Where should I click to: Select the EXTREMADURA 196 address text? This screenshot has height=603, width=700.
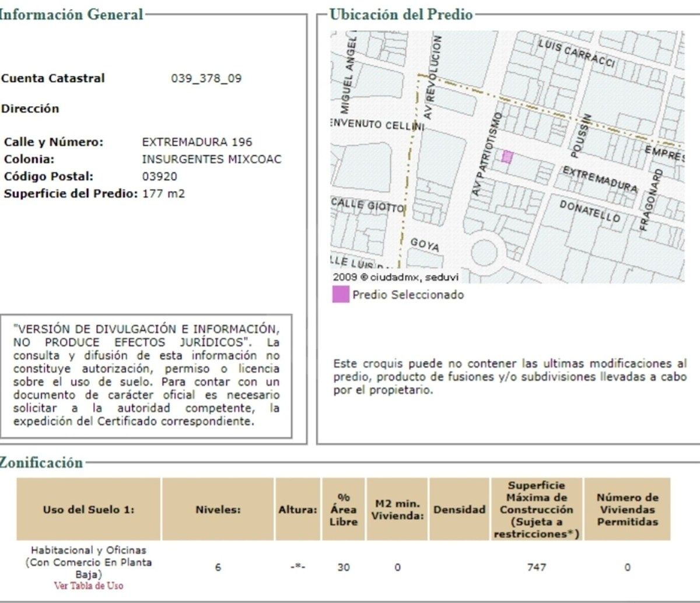[197, 142]
